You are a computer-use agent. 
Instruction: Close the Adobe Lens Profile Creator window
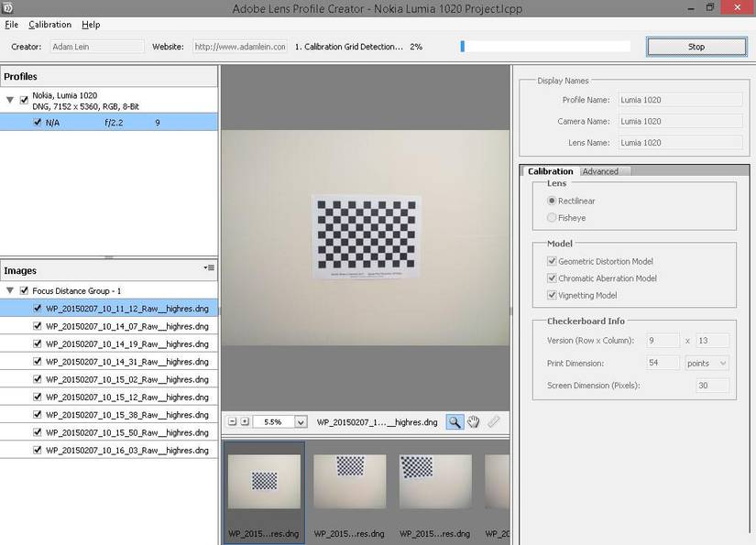(737, 7)
